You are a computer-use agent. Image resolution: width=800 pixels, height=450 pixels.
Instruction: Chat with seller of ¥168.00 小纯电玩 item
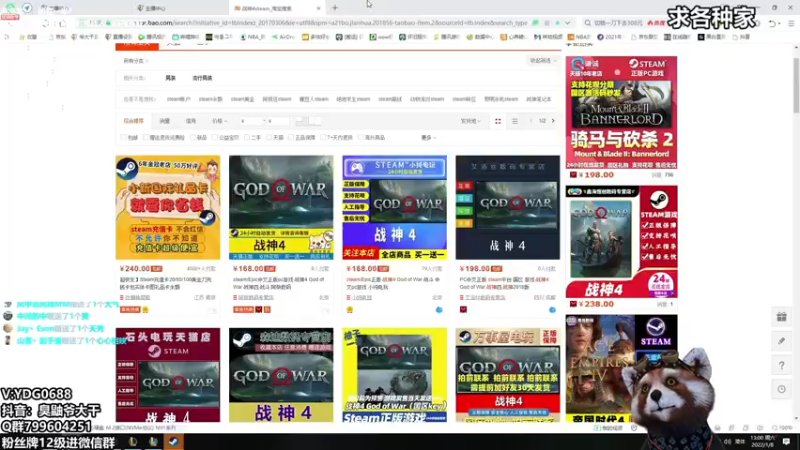[x=439, y=310]
